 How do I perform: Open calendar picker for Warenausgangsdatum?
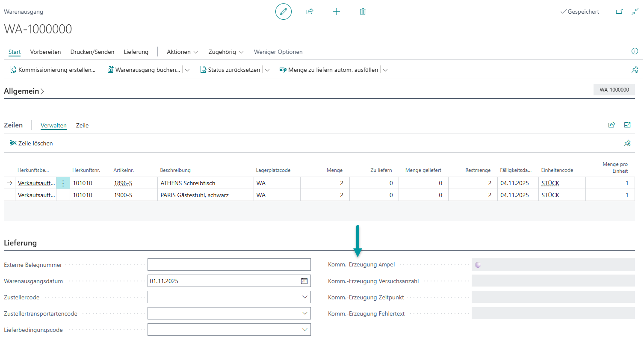click(304, 281)
